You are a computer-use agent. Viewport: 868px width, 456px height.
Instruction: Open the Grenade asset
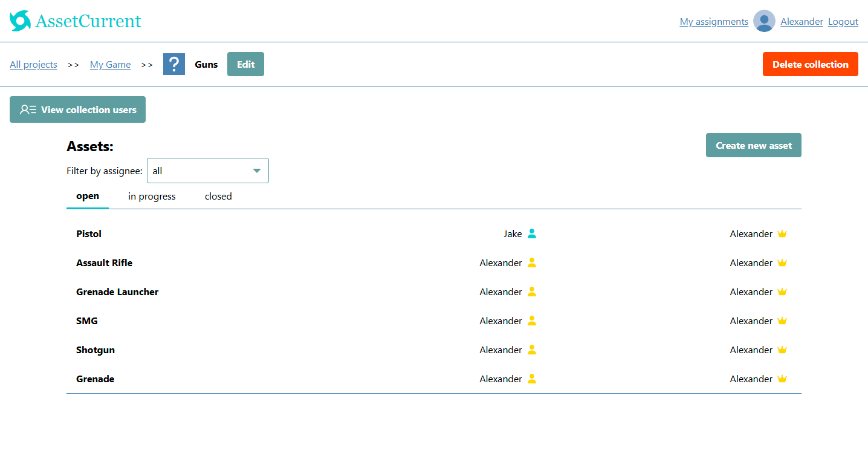95,379
